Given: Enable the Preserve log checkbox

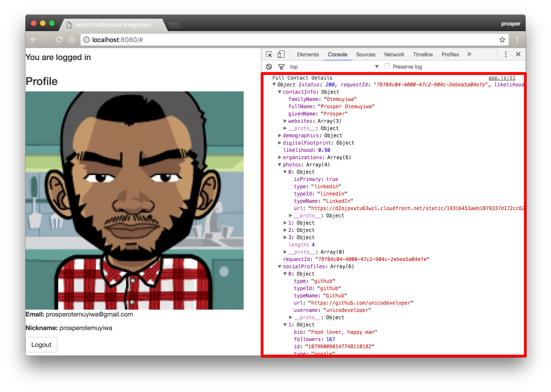Looking at the screenshot, I should point(387,66).
